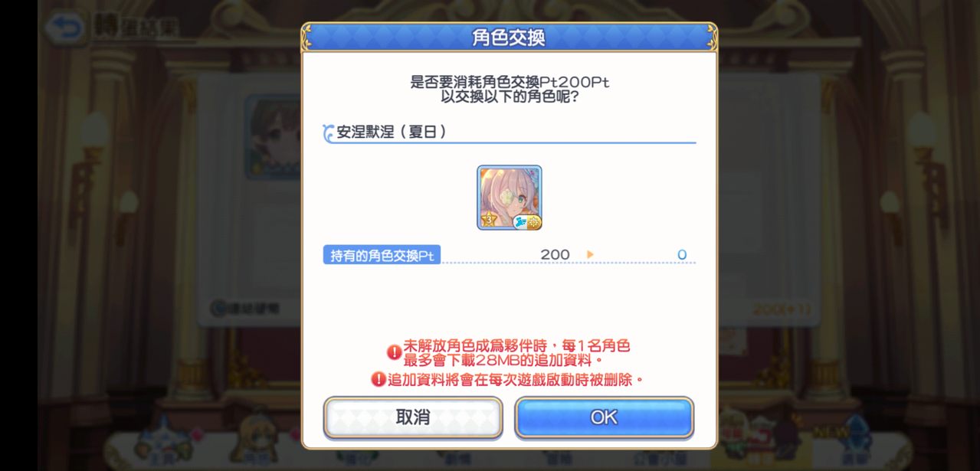Confirm the exchange with the OK button
This screenshot has height=471, width=980.
pyautogui.click(x=604, y=417)
